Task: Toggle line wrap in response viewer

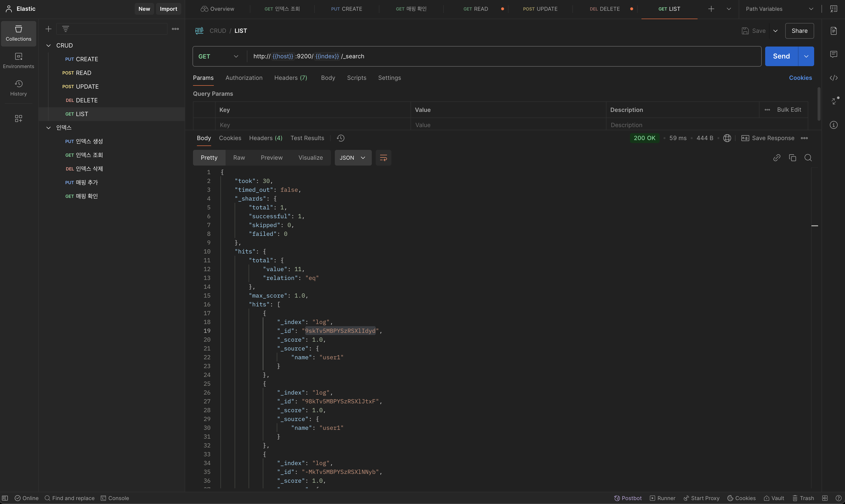Action: pos(383,157)
